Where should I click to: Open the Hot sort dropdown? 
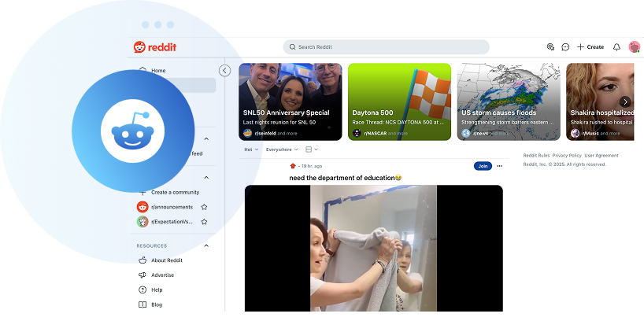251,149
